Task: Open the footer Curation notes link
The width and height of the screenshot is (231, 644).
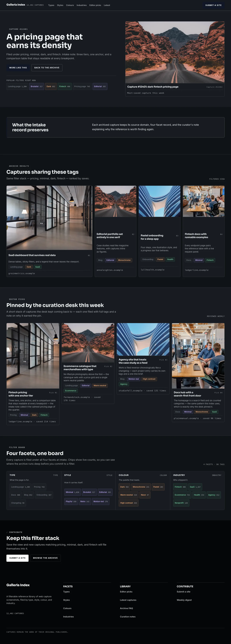Action: (128, 616)
